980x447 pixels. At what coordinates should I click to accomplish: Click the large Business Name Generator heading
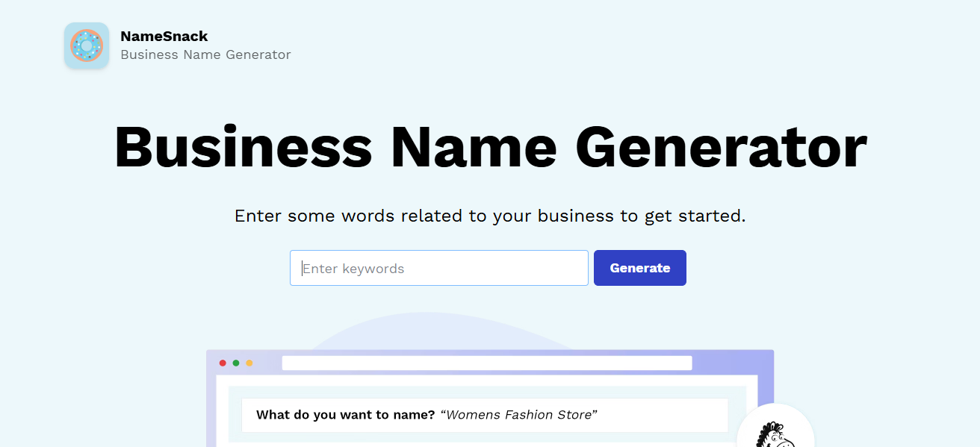tap(490, 147)
